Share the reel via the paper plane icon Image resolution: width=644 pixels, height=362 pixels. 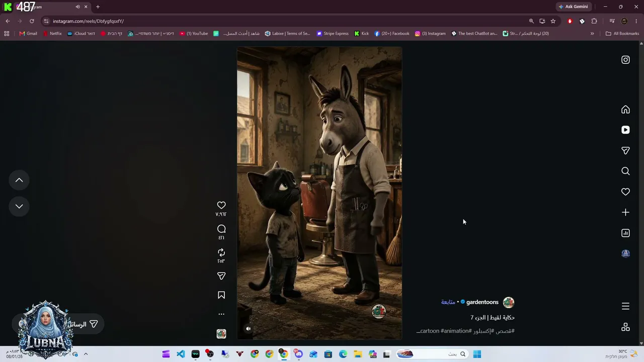221,276
